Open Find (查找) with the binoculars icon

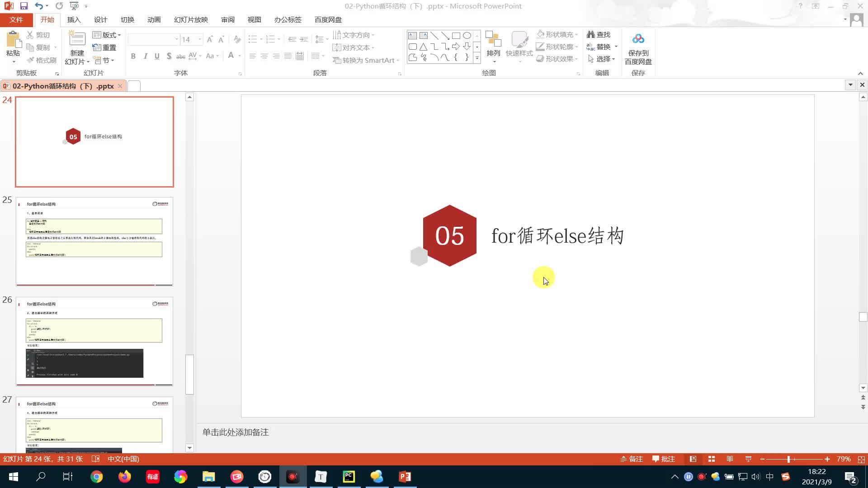point(599,34)
